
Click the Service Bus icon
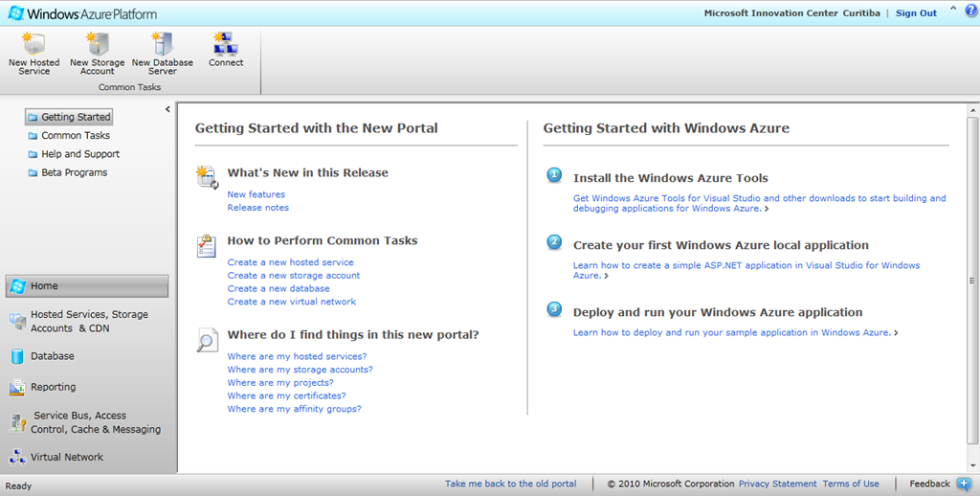pos(17,423)
